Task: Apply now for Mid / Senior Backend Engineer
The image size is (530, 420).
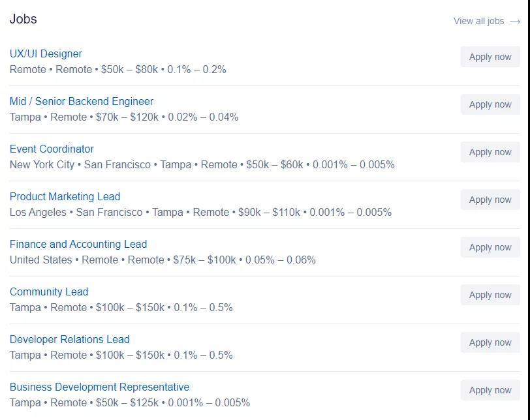Action: (x=490, y=104)
